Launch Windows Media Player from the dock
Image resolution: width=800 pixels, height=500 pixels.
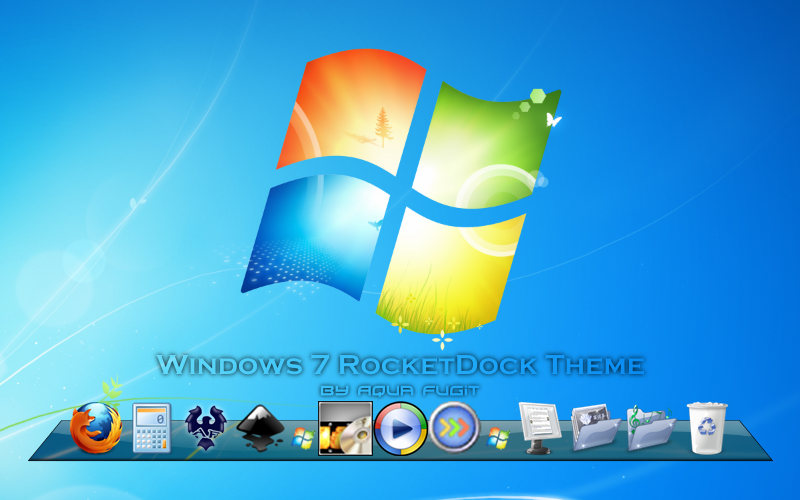(x=401, y=429)
